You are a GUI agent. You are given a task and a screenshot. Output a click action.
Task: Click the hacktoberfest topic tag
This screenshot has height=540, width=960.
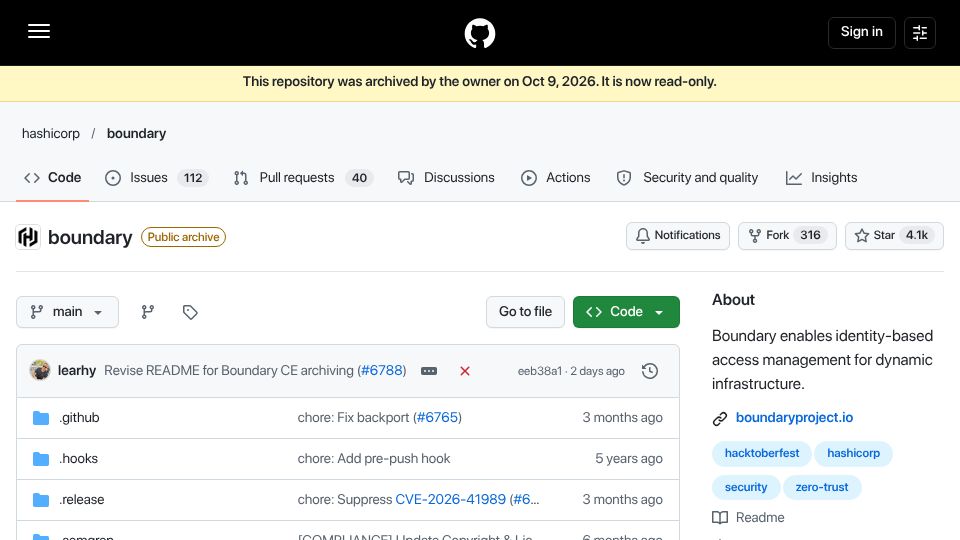click(x=762, y=454)
